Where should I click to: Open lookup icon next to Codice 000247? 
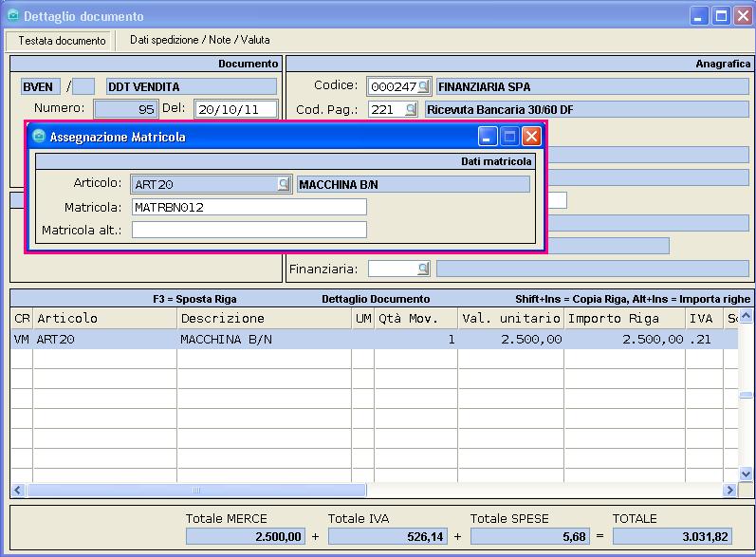coord(423,86)
